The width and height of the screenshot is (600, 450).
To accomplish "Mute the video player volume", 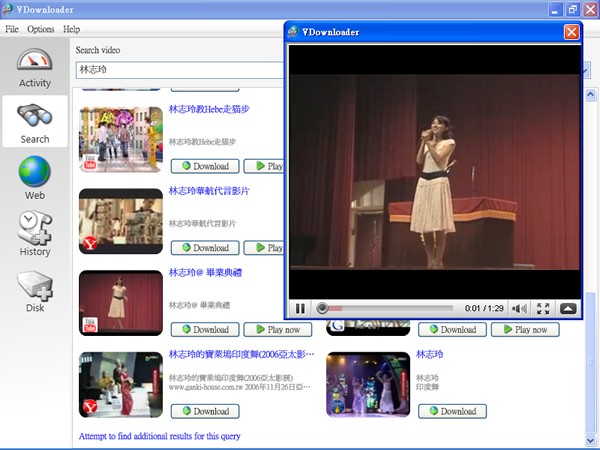I will (x=520, y=308).
